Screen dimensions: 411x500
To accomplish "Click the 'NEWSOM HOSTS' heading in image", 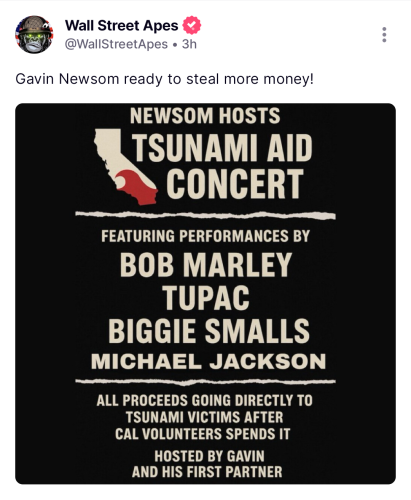I will tap(205, 116).
